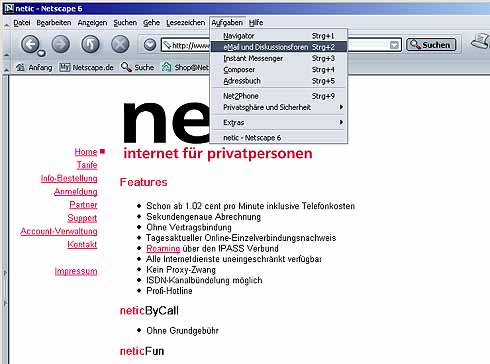490x364 pixels.
Task: Click the Netscape icon in title bar
Action: pyautogui.click(x=9, y=8)
